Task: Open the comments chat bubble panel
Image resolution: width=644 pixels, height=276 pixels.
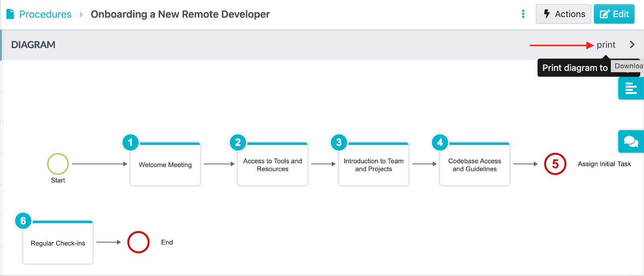Action: (x=630, y=141)
